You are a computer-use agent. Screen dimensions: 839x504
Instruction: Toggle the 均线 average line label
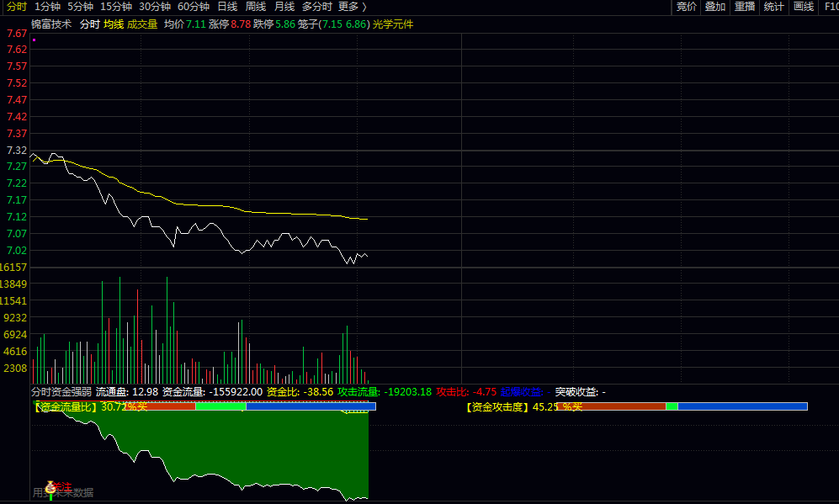point(114,24)
